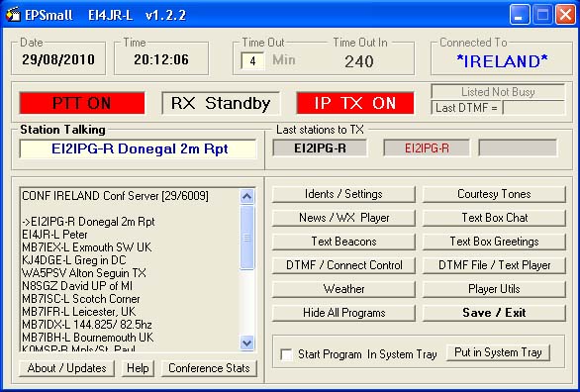Minimize the EPSmall window
The image size is (580, 392).
tap(519, 15)
